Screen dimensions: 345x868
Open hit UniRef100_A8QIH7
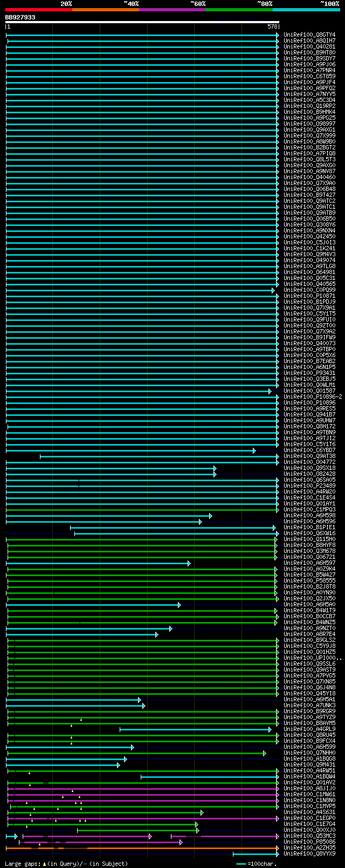coord(309,41)
